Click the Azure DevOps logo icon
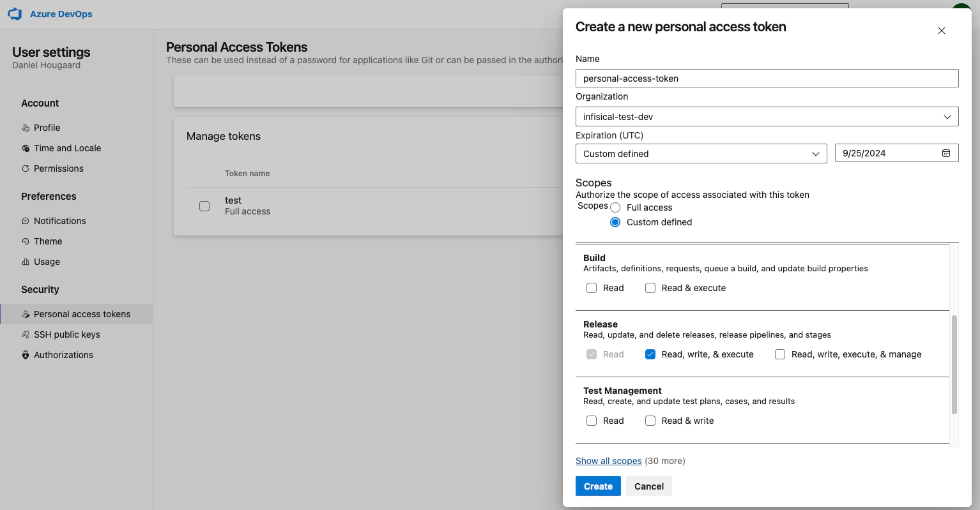The width and height of the screenshot is (980, 510). [x=15, y=14]
